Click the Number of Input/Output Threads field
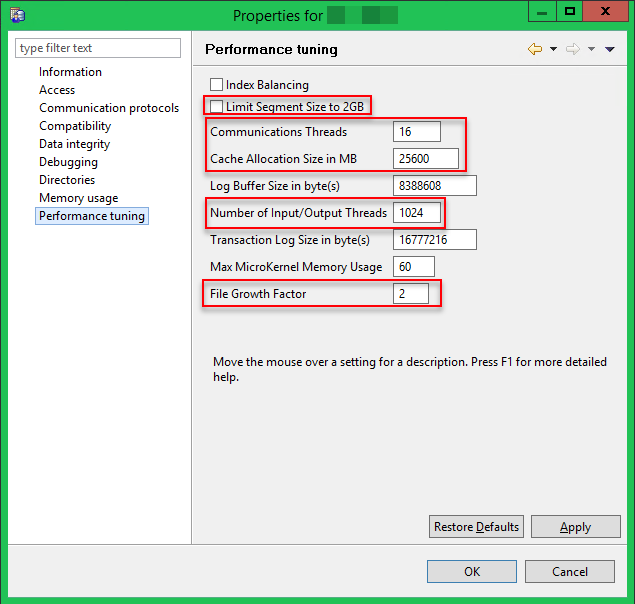Image resolution: width=635 pixels, height=604 pixels. 416,213
